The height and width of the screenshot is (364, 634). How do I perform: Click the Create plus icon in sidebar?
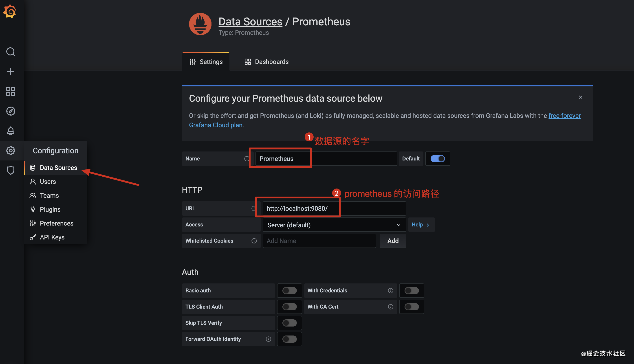tap(11, 72)
